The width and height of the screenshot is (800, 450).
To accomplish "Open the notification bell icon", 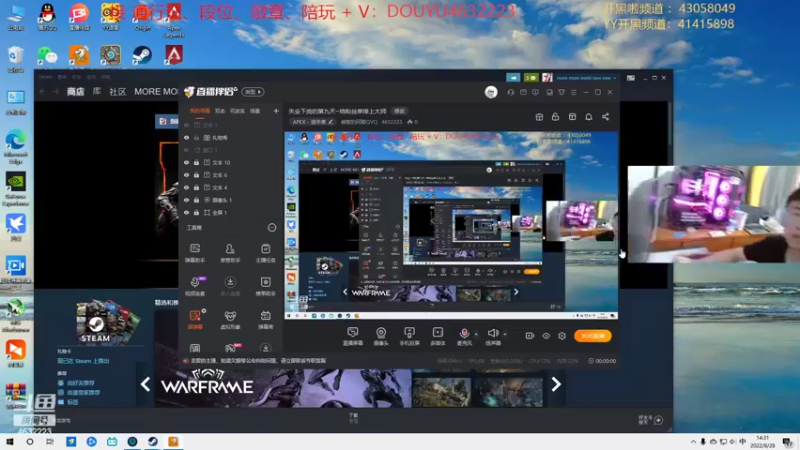I will click(x=589, y=117).
